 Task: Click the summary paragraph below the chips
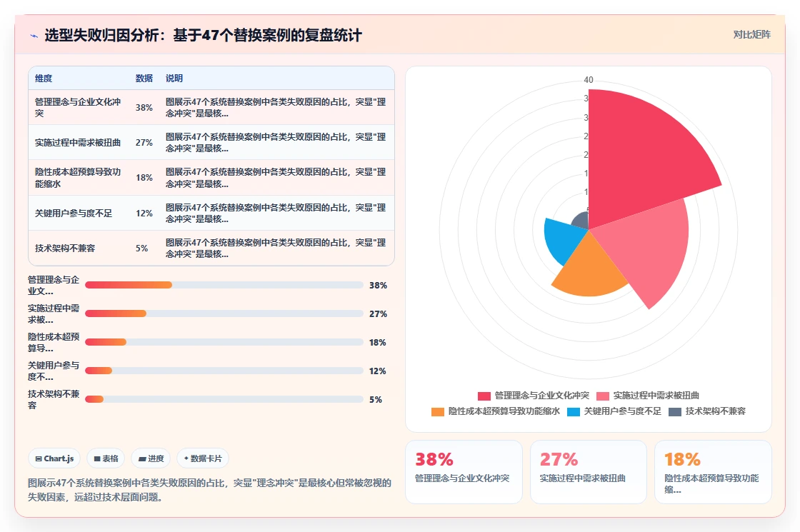click(x=210, y=490)
